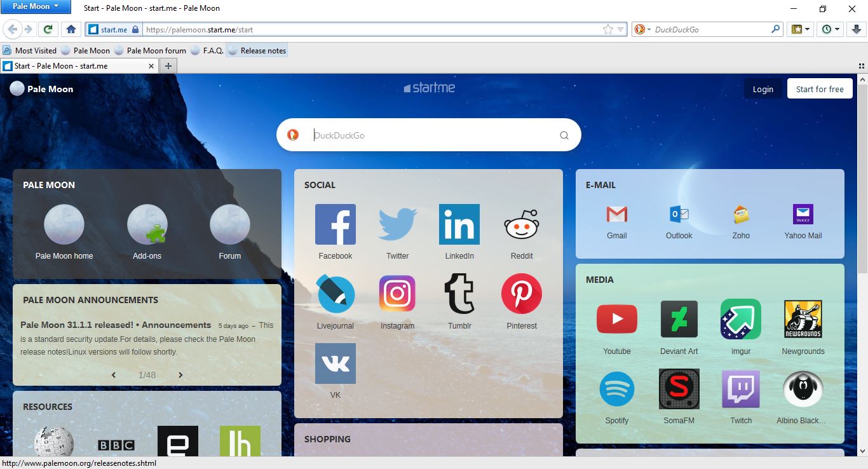Open the Release notes bookmark
The image size is (868, 469).
point(257,50)
